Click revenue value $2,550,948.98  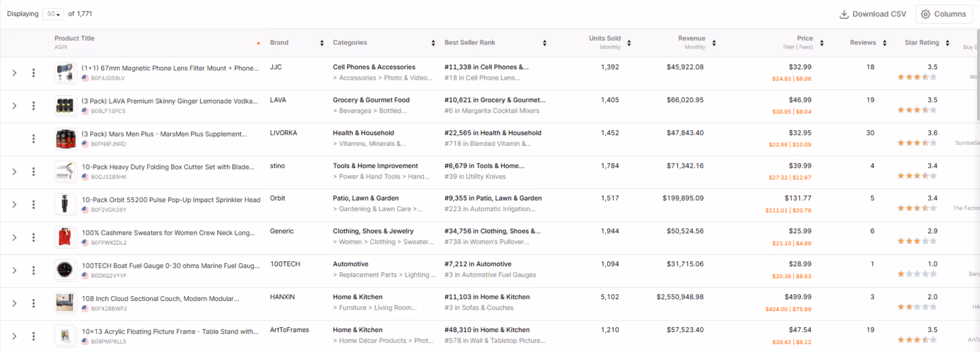(x=680, y=297)
